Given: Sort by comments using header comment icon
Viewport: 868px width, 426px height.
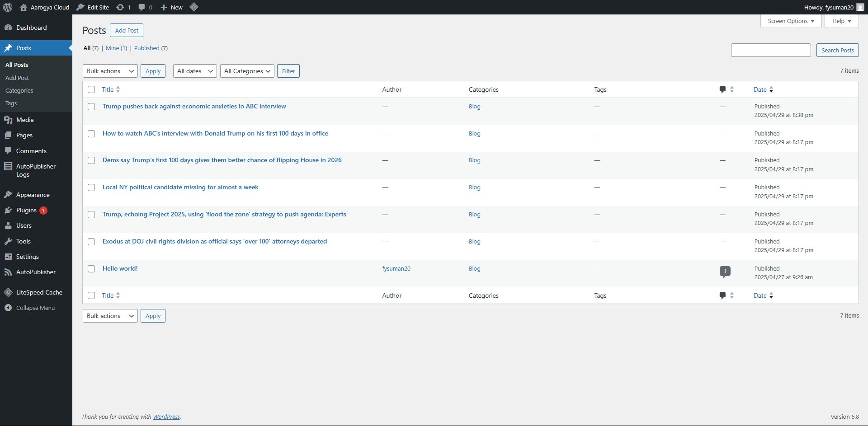Looking at the screenshot, I should pyautogui.click(x=722, y=89).
